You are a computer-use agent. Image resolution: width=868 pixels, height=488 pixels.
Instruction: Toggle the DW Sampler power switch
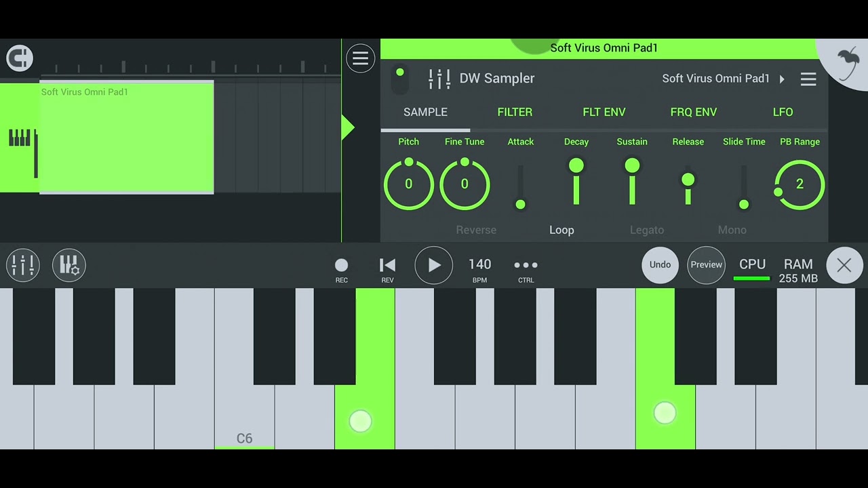coord(400,79)
